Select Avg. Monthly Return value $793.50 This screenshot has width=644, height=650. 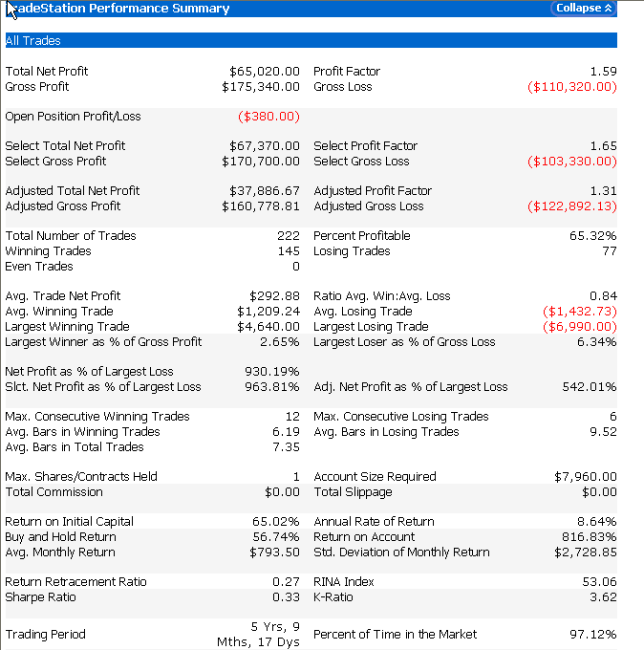tap(274, 552)
